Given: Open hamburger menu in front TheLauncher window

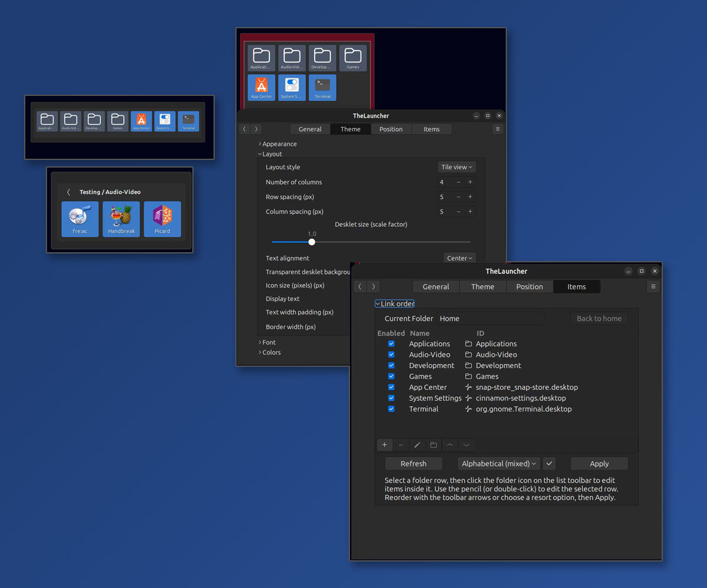Looking at the screenshot, I should point(653,286).
